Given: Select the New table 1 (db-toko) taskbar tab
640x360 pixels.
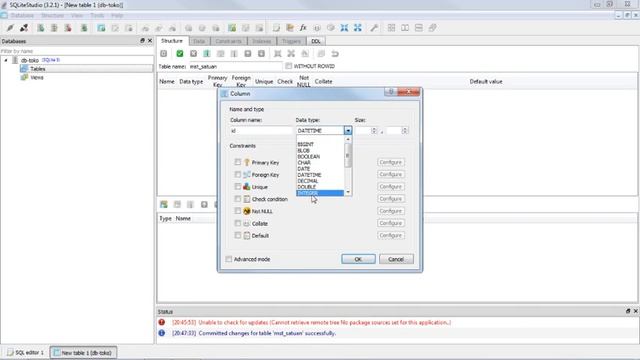Looking at the screenshot, I should 83,353.
